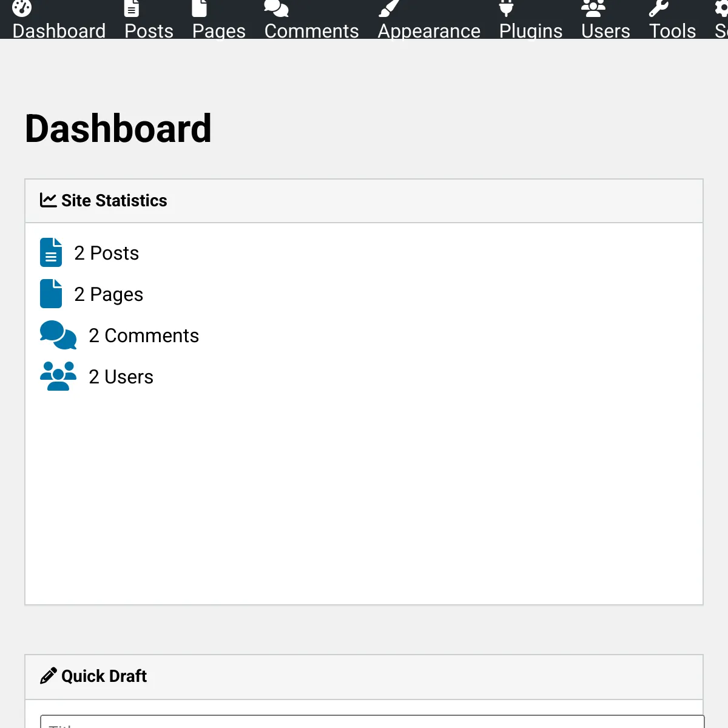Viewport: 728px width, 728px height.
Task: Open the Posts menu item
Action: 149,31
